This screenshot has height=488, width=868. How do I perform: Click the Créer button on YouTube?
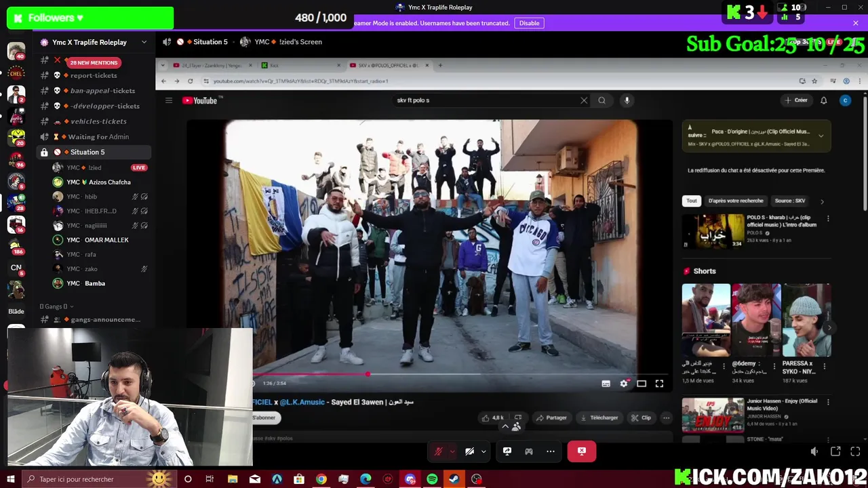[796, 100]
